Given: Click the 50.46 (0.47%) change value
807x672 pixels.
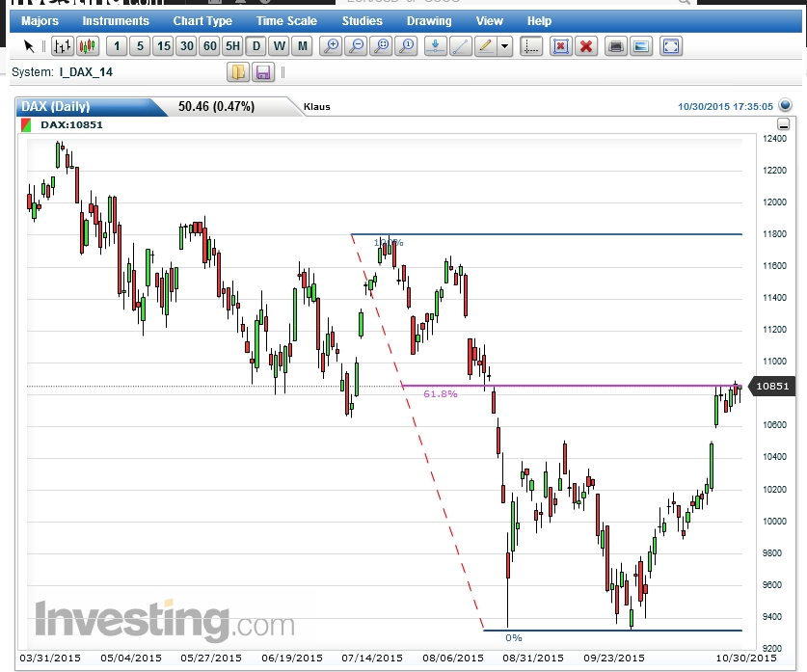Looking at the screenshot, I should [216, 106].
